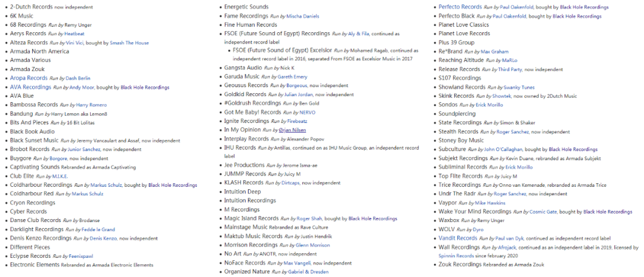Select the 'M Recordings' list item
Screen dimensions: 644x277
click(x=242, y=210)
